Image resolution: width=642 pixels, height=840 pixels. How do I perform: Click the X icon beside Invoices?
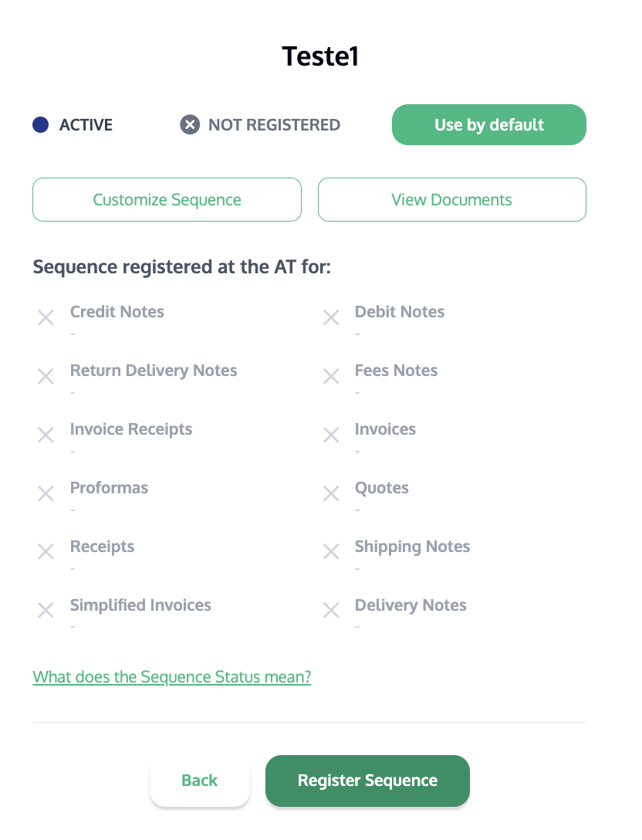[331, 435]
